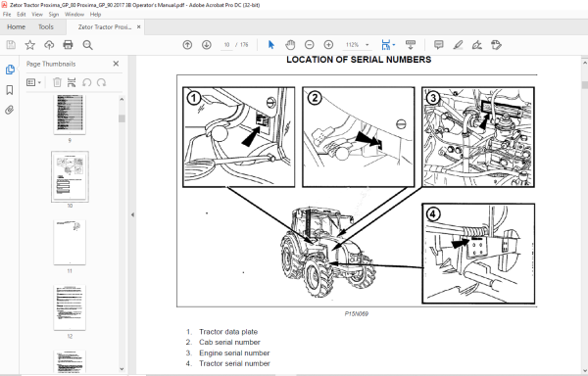Image resolution: width=588 pixels, height=376 pixels.
Task: Toggle the Page Thumbnails sidebar icon
Action: point(10,70)
